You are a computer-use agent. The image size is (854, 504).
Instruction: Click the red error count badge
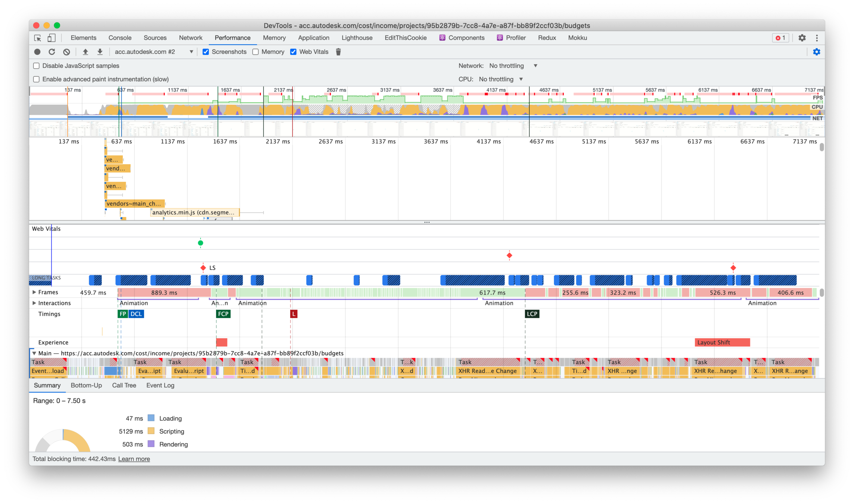point(780,38)
